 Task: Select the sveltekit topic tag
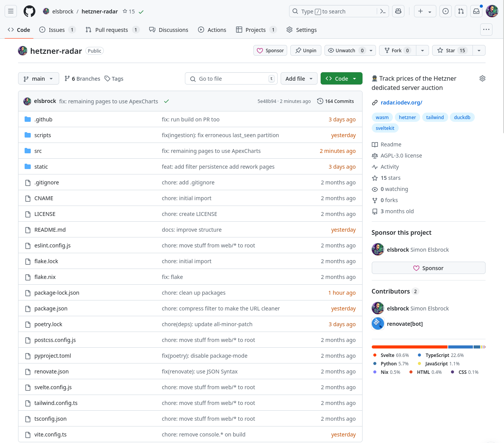coord(385,128)
